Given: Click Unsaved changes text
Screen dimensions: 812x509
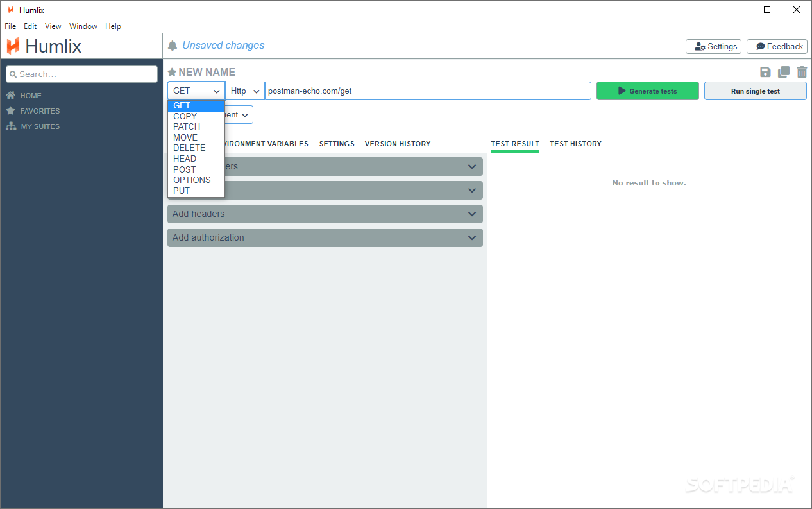Looking at the screenshot, I should pos(223,46).
